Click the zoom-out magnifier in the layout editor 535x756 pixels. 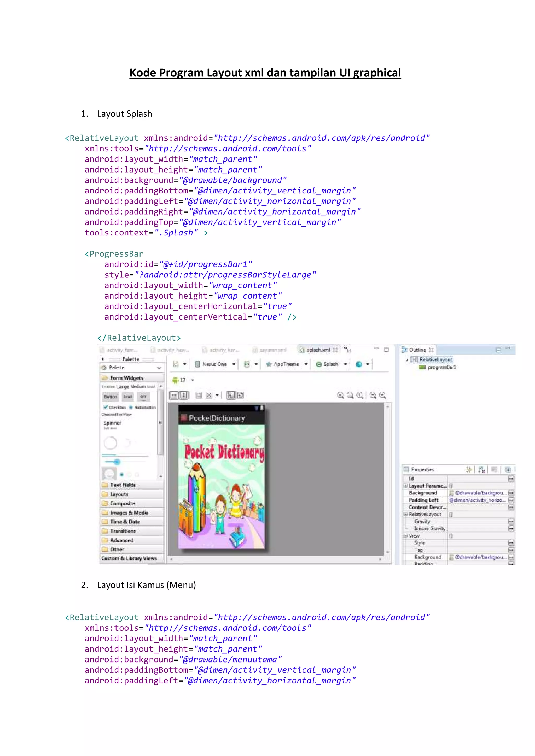tap(373, 395)
